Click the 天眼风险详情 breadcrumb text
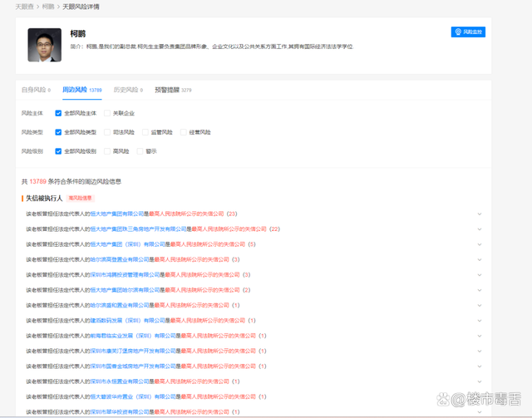The image size is (532, 418). click(81, 7)
